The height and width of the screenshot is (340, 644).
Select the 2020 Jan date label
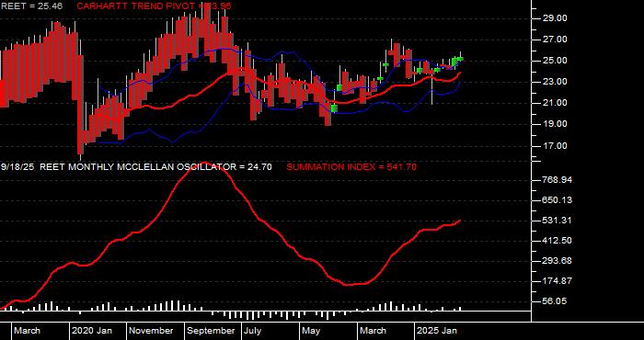click(92, 331)
